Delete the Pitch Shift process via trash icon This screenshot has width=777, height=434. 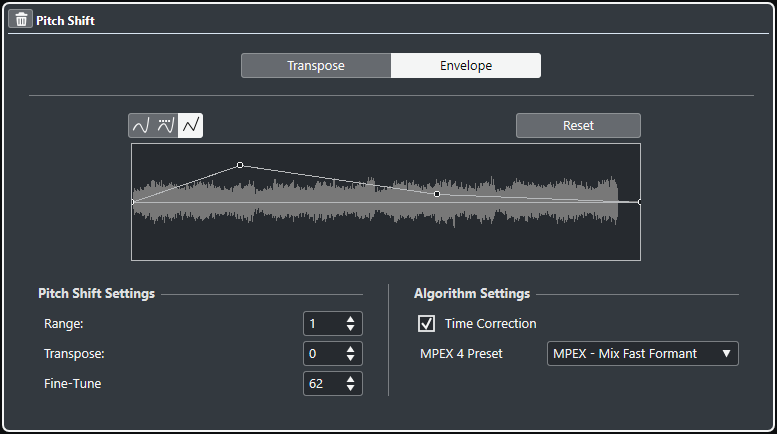coord(21,20)
